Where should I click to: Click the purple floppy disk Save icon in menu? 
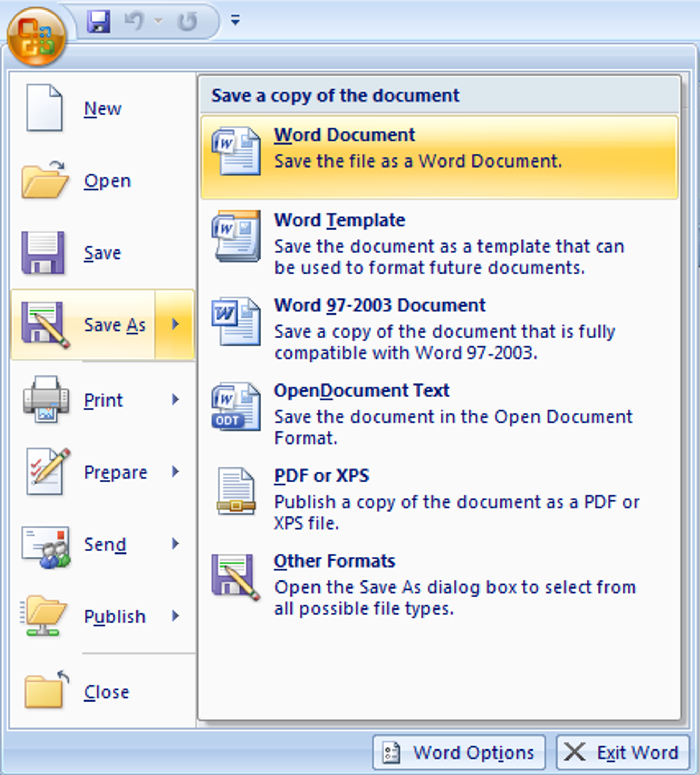[43, 253]
